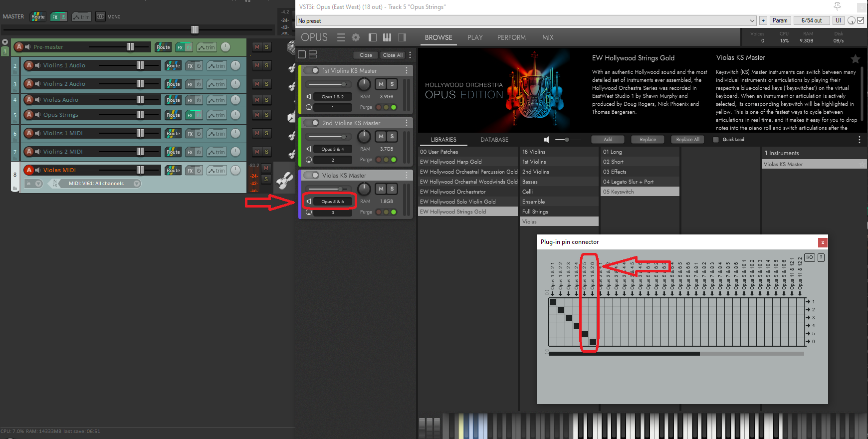The height and width of the screenshot is (439, 868).
Task: Open Route for Opus Strings track
Action: pyautogui.click(x=173, y=115)
